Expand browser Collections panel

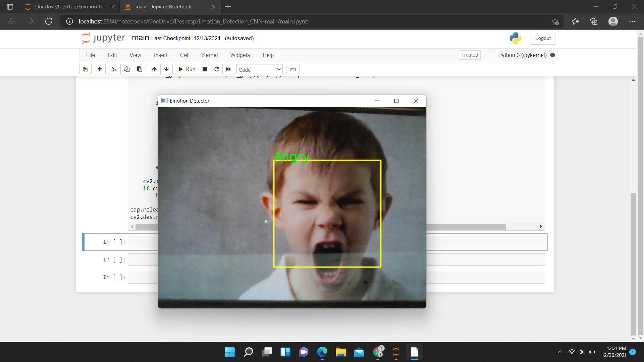(594, 21)
